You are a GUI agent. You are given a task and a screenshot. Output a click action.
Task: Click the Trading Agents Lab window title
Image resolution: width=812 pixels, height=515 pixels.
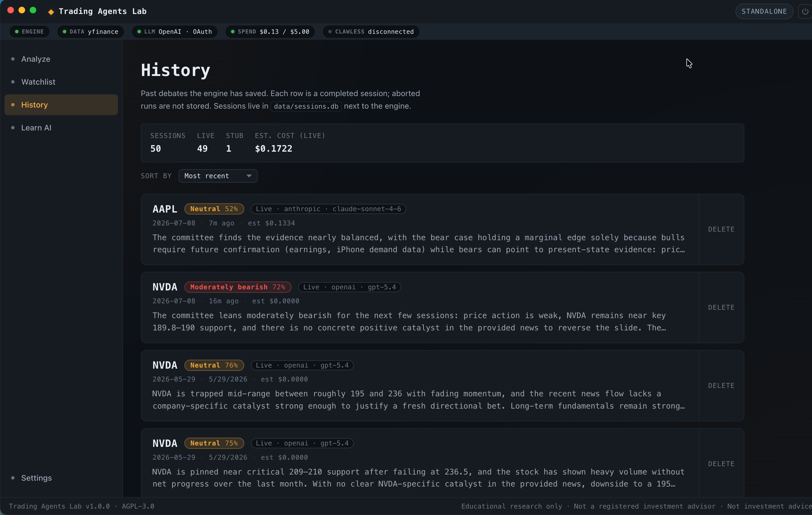point(103,11)
